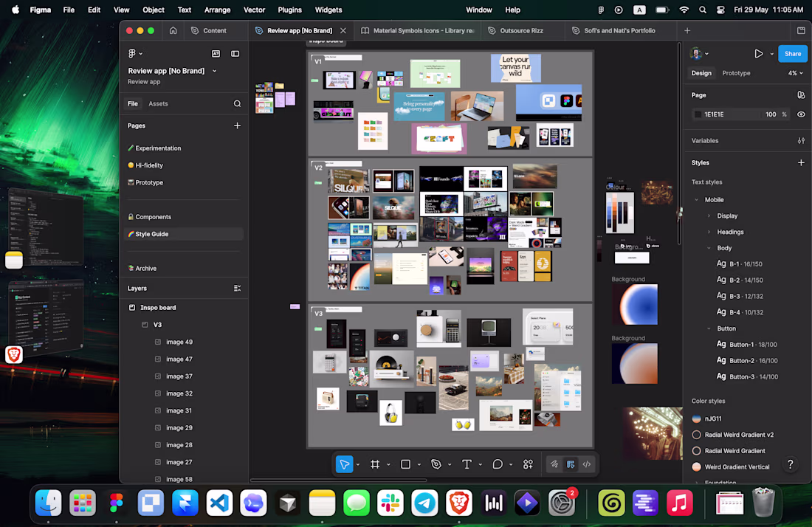Click the AI icon next to sidebar toggle

[216, 53]
